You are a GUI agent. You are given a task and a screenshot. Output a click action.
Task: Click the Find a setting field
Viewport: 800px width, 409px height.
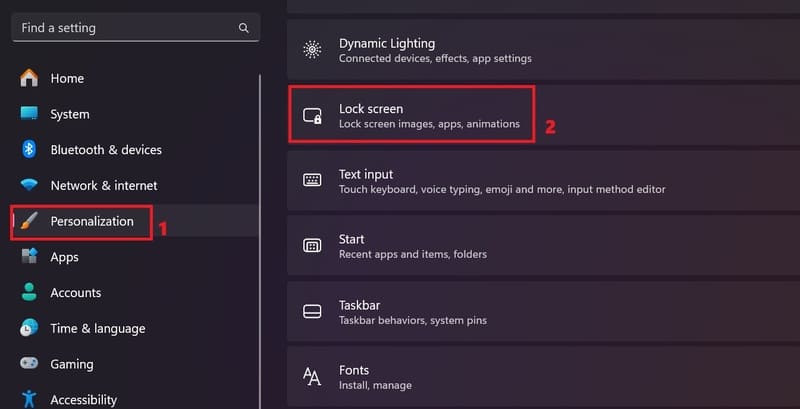[x=136, y=28]
